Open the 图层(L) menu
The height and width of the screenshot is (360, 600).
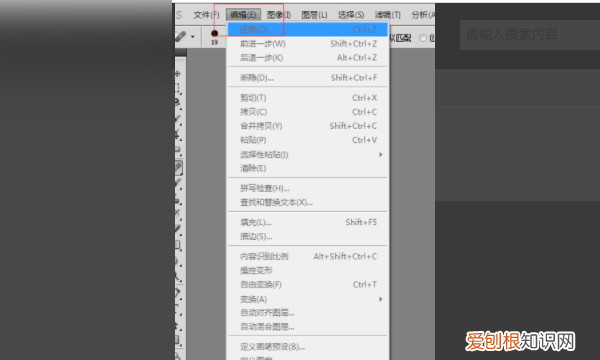(314, 15)
